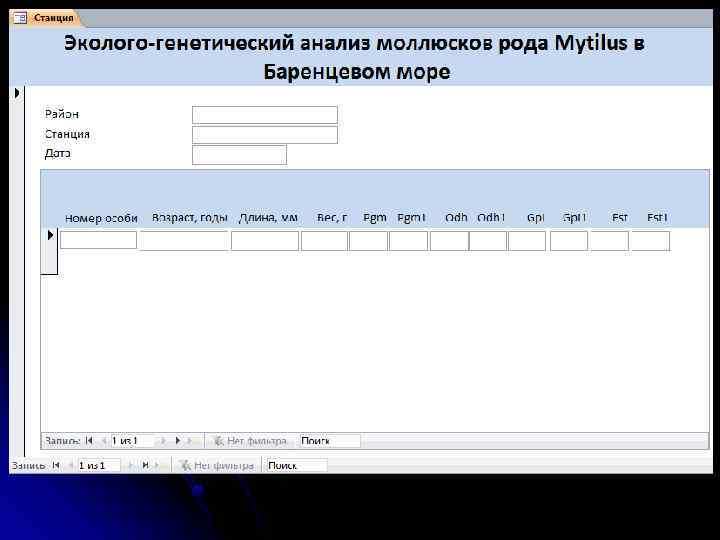Click the subform row selector arrow

pyautogui.click(x=50, y=236)
